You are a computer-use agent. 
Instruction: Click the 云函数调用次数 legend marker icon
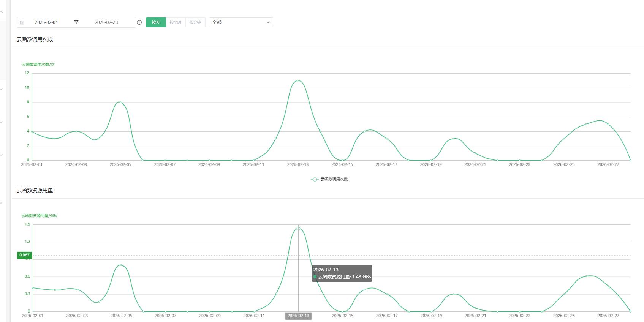(x=315, y=179)
